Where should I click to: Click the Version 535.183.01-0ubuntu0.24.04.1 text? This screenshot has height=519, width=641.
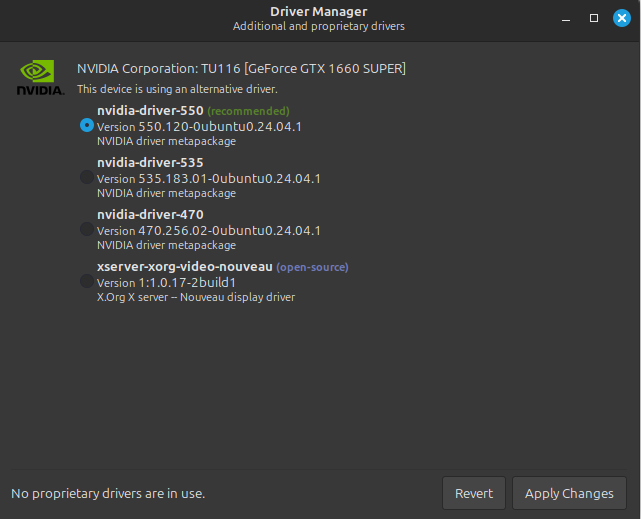pos(208,179)
